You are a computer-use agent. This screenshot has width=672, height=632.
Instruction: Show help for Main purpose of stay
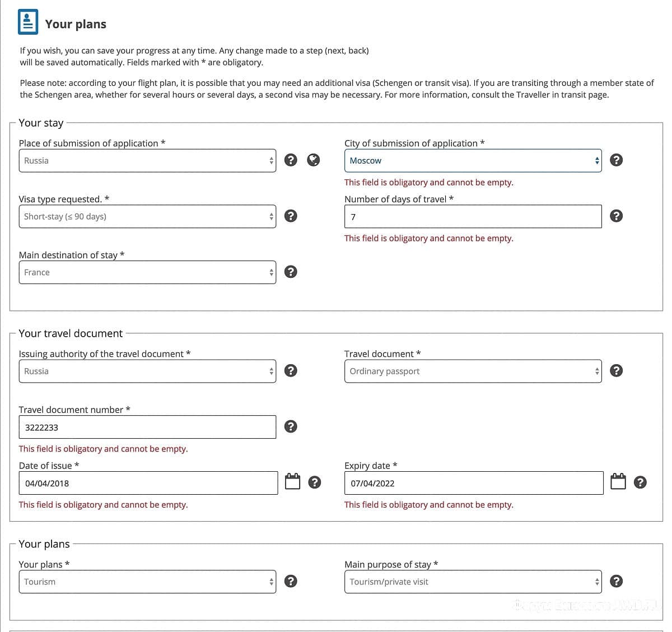click(x=616, y=582)
